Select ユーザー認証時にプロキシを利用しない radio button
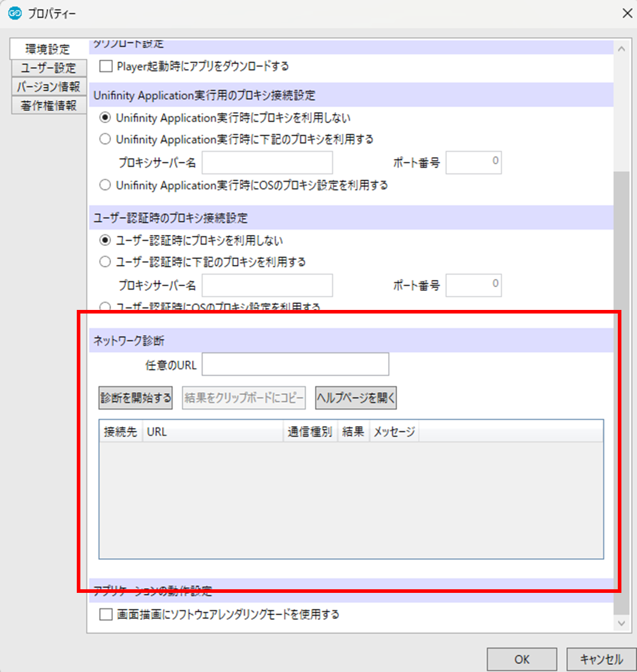 click(x=106, y=240)
